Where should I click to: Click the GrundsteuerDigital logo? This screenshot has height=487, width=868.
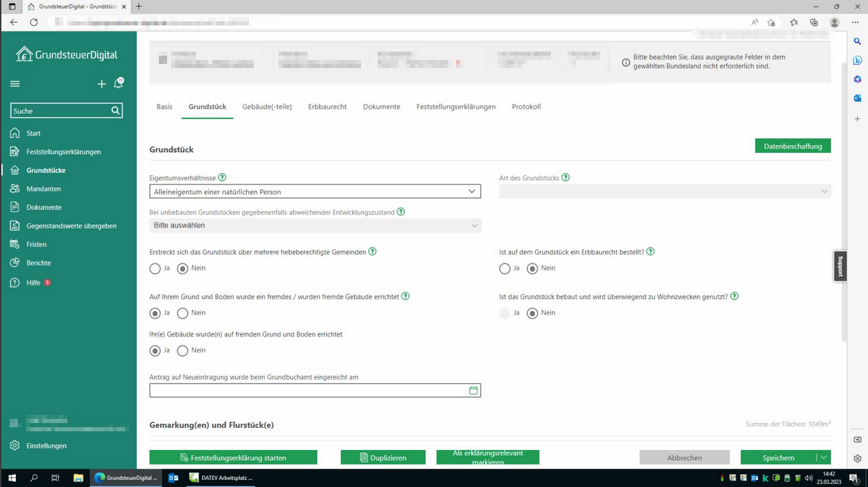coord(67,54)
